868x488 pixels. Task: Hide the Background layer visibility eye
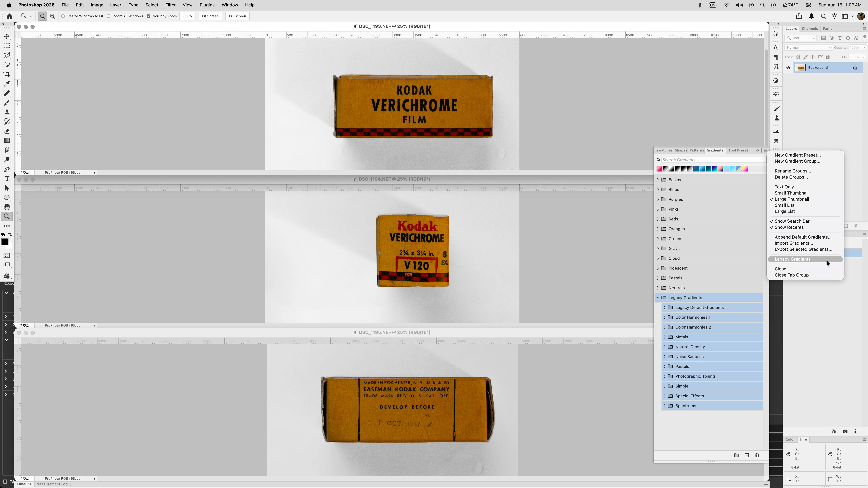point(788,68)
